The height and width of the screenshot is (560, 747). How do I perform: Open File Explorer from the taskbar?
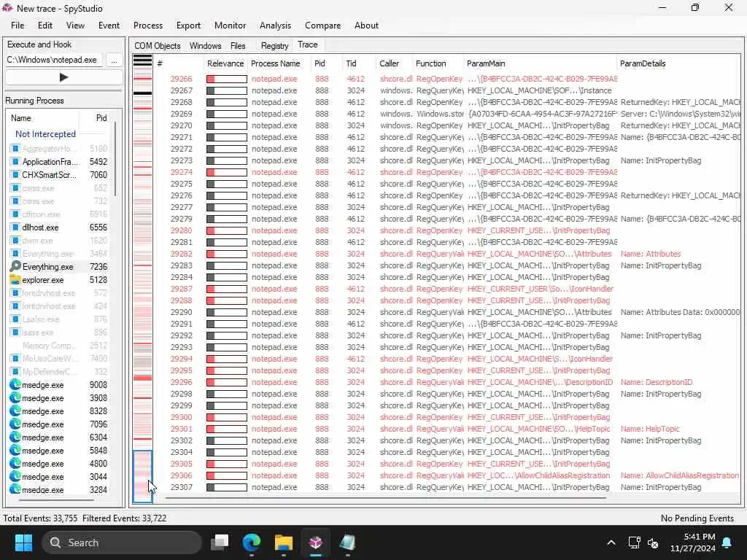pos(284,542)
